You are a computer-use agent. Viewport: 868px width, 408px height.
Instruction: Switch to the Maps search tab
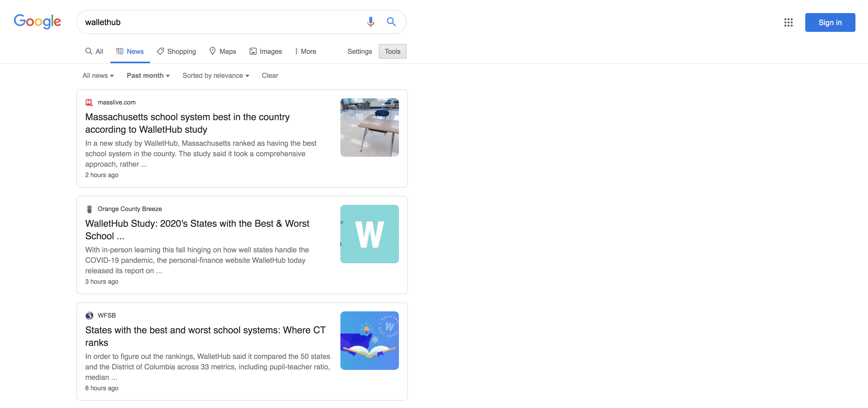click(x=222, y=51)
